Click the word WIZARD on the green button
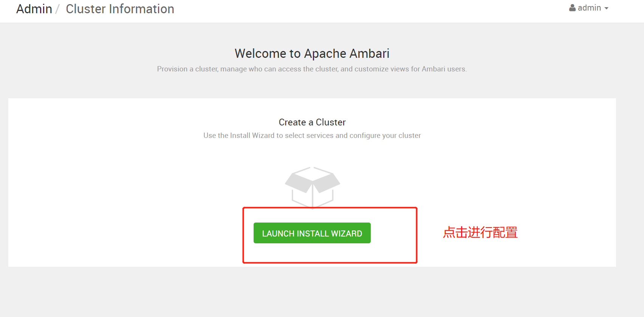This screenshot has height=317, width=644. [347, 233]
